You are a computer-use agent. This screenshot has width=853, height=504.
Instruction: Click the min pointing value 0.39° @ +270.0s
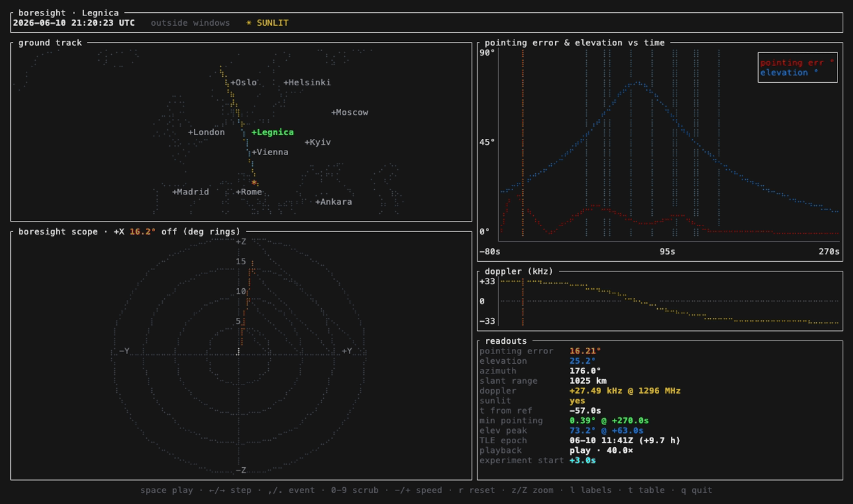tap(609, 421)
